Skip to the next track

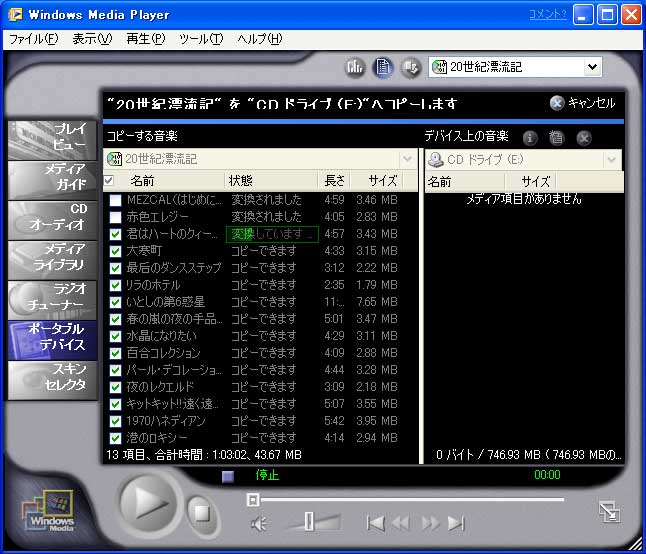(456, 523)
